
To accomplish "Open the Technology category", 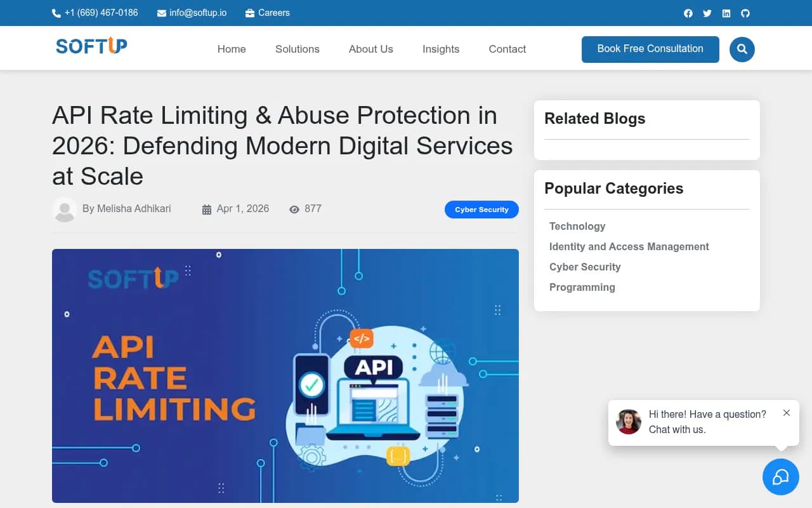I will [x=577, y=226].
